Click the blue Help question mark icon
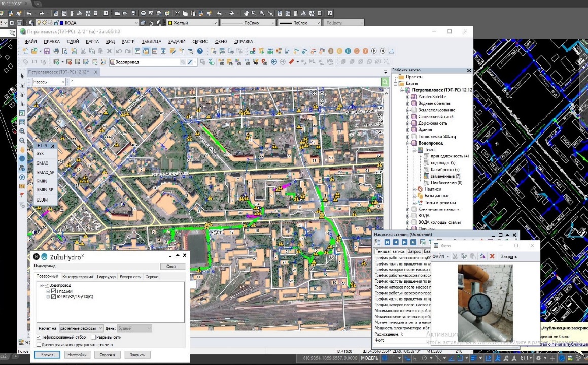588x365 pixels. tap(200, 51)
